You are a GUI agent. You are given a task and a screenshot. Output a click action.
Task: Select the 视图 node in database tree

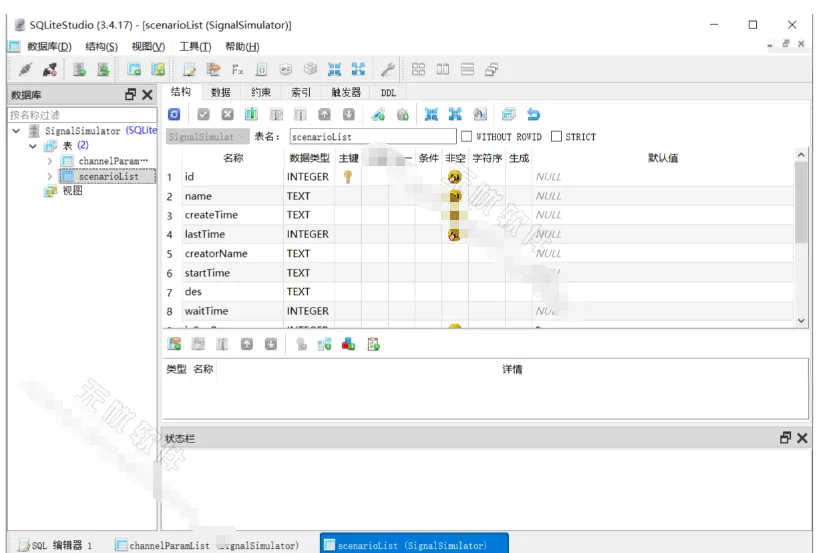[x=72, y=190]
